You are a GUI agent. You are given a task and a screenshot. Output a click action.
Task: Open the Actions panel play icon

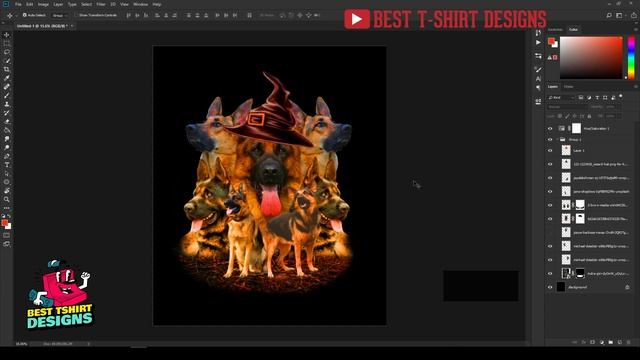pyautogui.click(x=538, y=42)
